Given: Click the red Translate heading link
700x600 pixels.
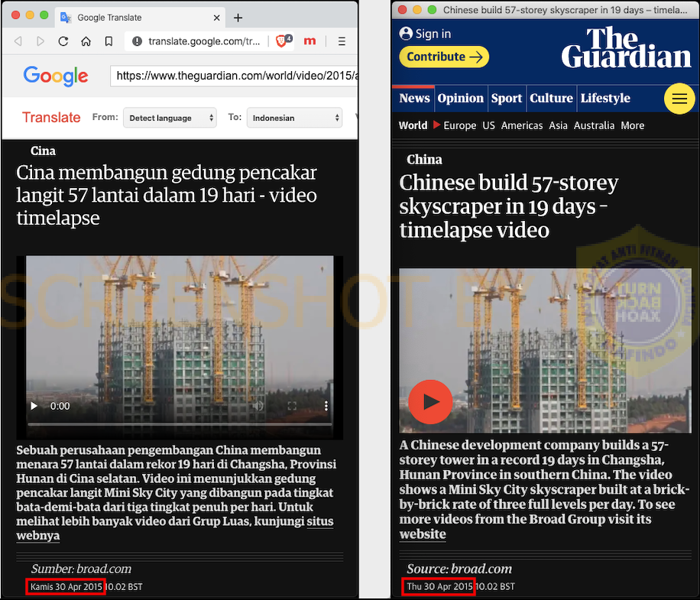Looking at the screenshot, I should click(51, 118).
